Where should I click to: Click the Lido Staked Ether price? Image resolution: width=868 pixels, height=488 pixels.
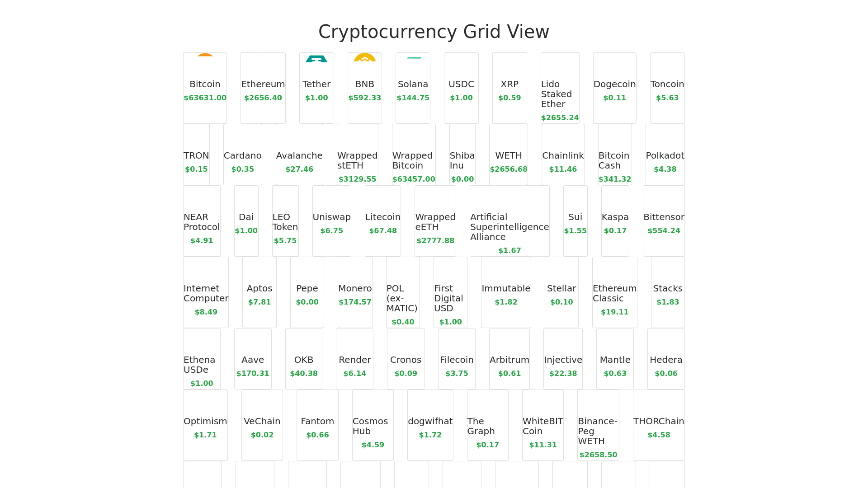pyautogui.click(x=560, y=118)
